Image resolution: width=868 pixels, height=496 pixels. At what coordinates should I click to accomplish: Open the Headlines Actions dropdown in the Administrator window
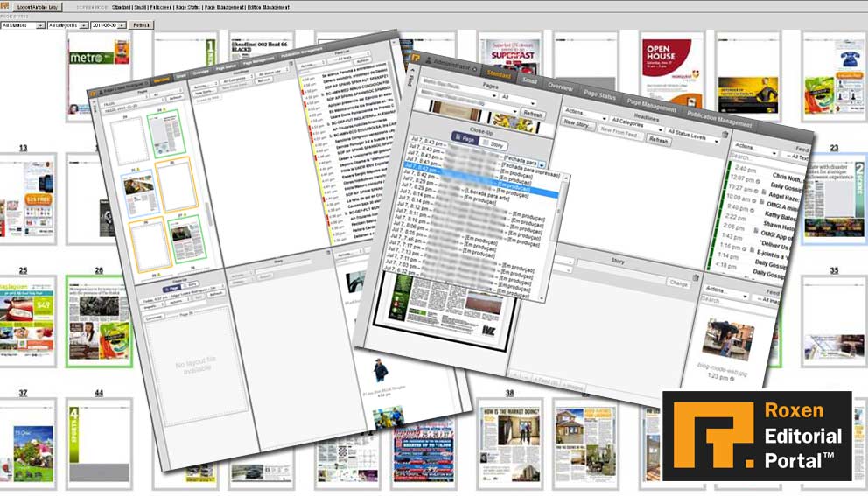click(x=585, y=114)
